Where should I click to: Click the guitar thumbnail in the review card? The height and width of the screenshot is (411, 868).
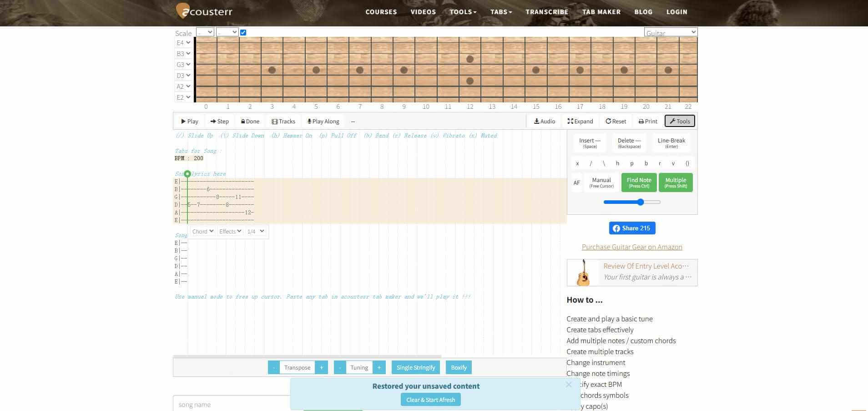point(583,273)
